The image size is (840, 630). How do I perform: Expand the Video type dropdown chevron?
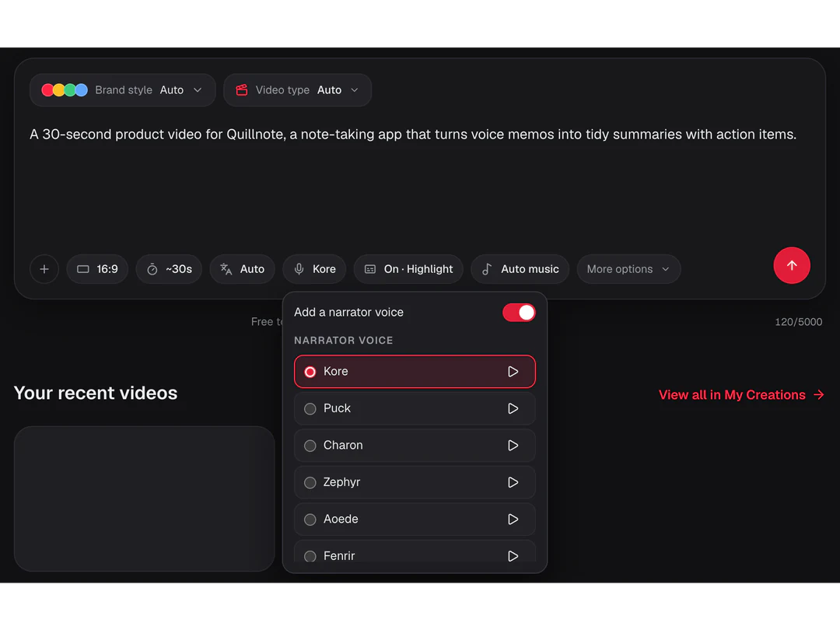pyautogui.click(x=354, y=90)
